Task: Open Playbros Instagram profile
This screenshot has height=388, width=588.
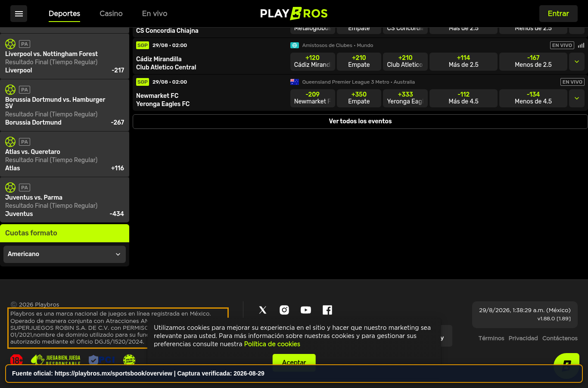Action: coord(284,310)
